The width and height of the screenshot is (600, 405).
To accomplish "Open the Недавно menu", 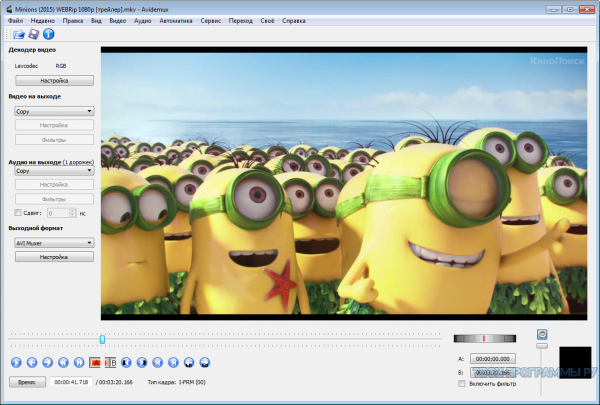I will [x=42, y=21].
